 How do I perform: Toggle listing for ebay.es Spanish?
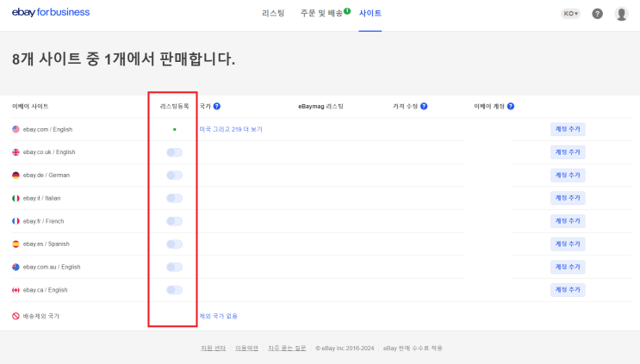point(174,244)
